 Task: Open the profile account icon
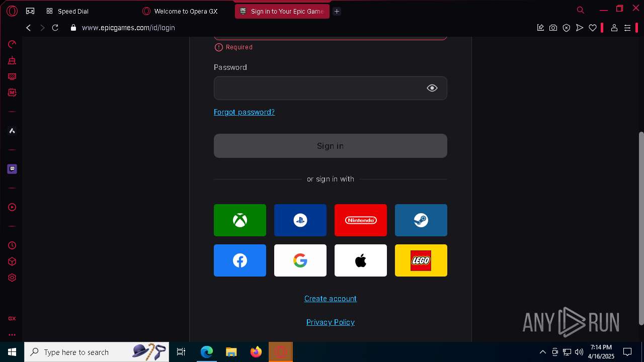pos(614,28)
